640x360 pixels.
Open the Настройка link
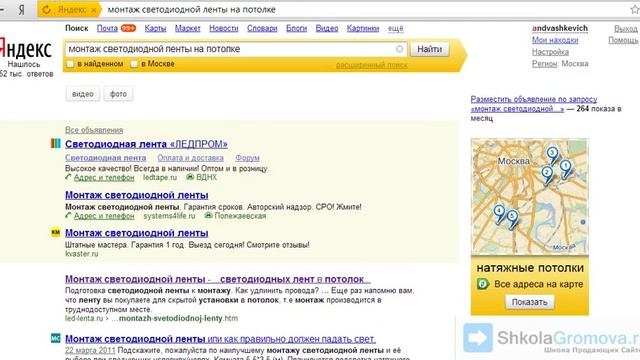pyautogui.click(x=550, y=52)
